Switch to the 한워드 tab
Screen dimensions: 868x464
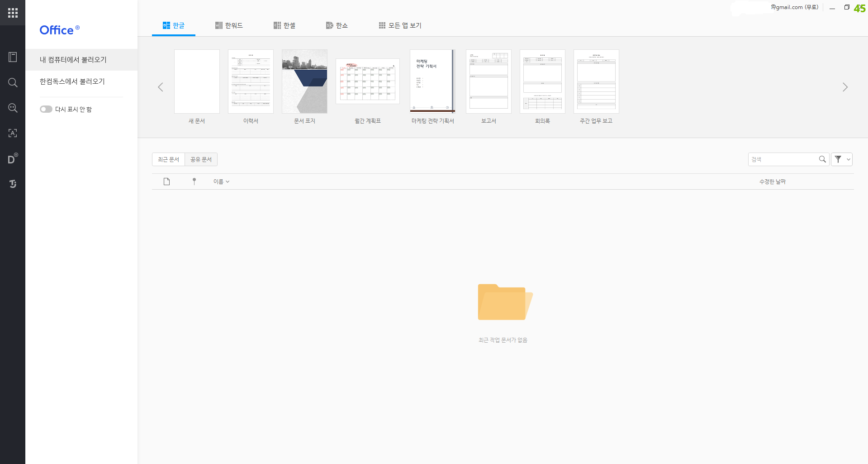(x=229, y=25)
